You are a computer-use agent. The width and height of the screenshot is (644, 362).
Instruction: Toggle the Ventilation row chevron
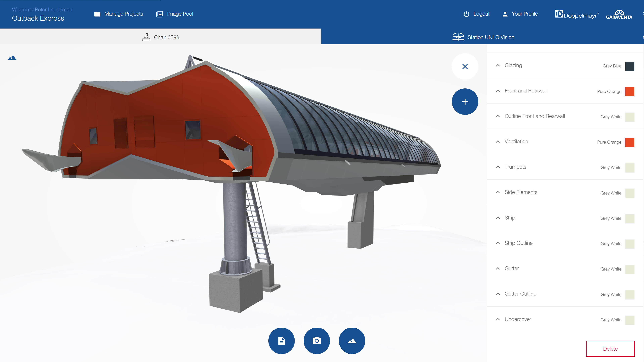click(498, 141)
